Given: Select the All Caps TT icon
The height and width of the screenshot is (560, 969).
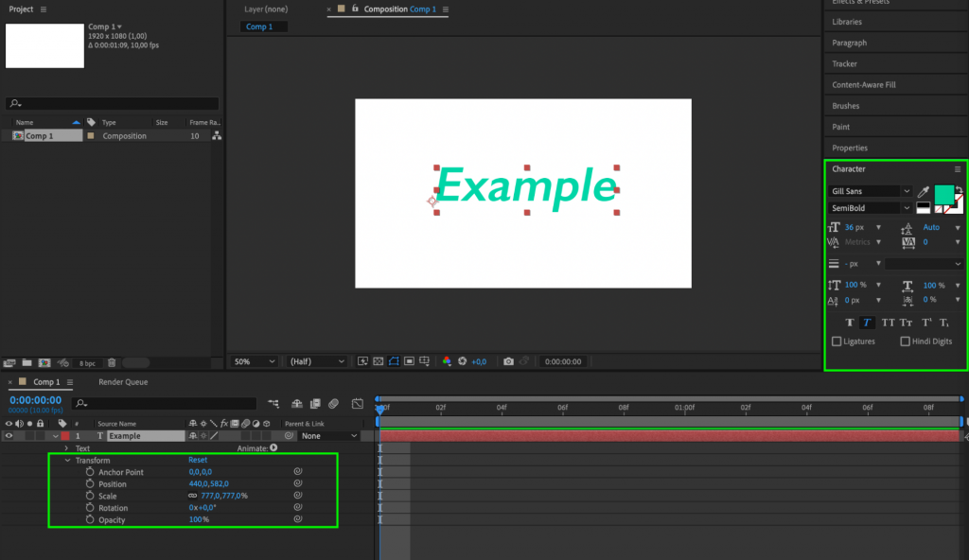Looking at the screenshot, I should pos(888,322).
